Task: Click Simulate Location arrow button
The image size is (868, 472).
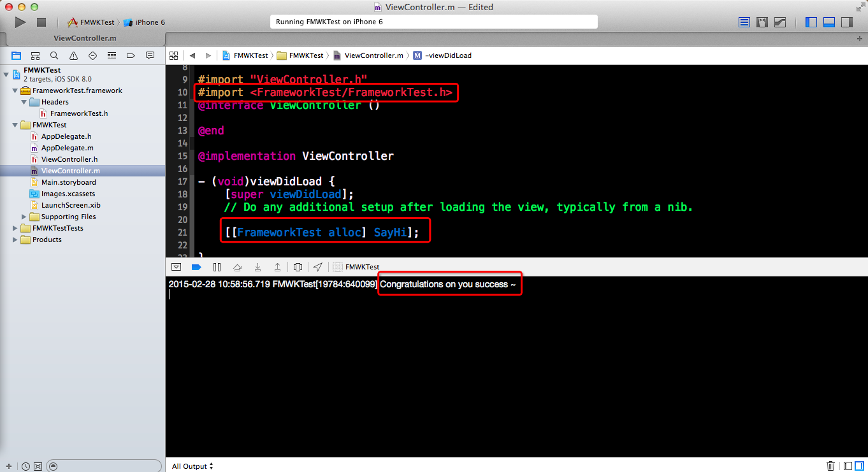Action: 317,267
